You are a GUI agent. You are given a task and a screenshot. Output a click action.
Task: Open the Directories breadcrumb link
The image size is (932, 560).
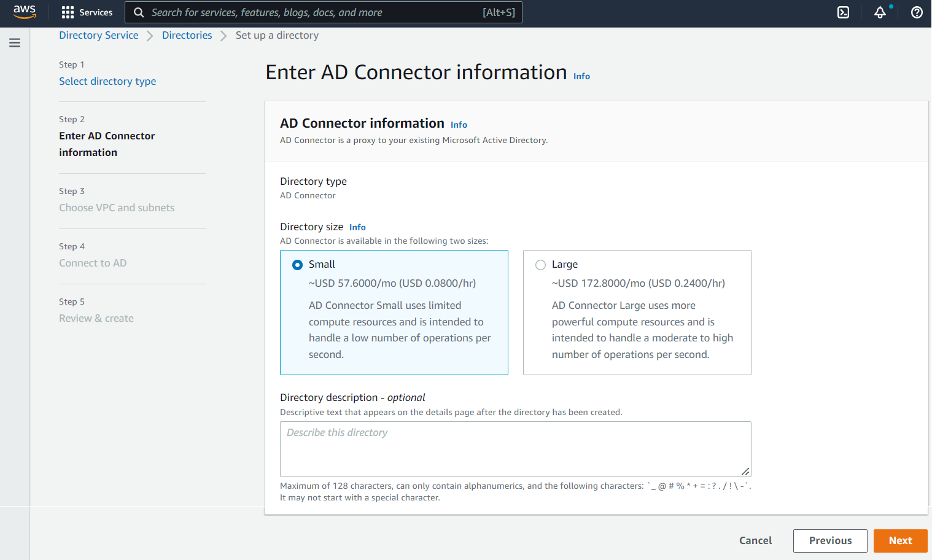(187, 36)
